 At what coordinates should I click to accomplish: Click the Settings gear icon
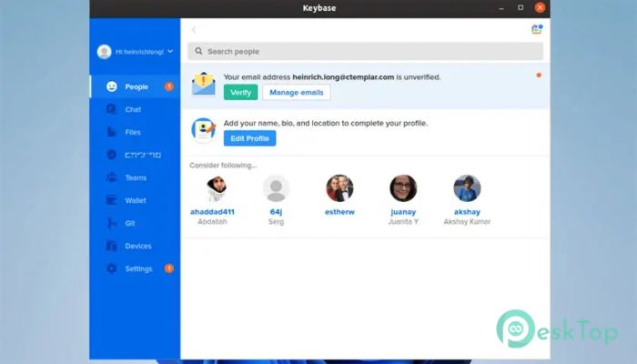[111, 268]
